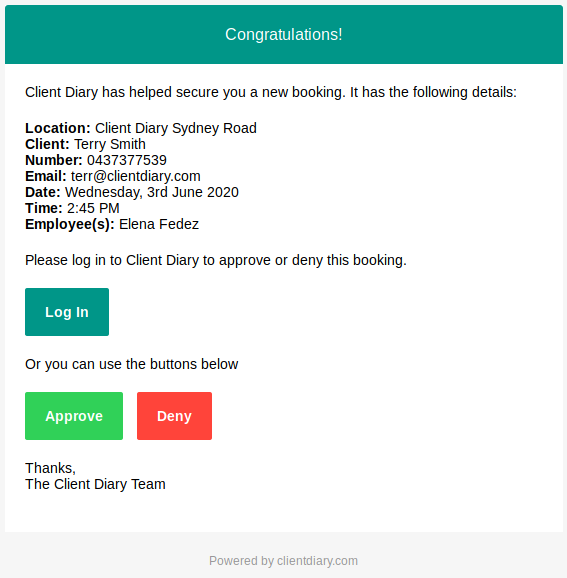This screenshot has width=567, height=578.
Task: Click the location Client Diary Sydney Road
Action: (176, 128)
